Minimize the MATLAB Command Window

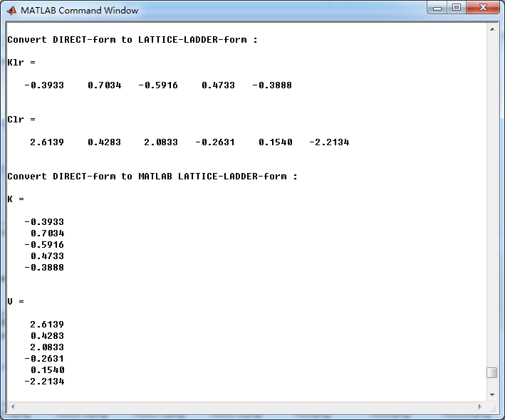437,8
